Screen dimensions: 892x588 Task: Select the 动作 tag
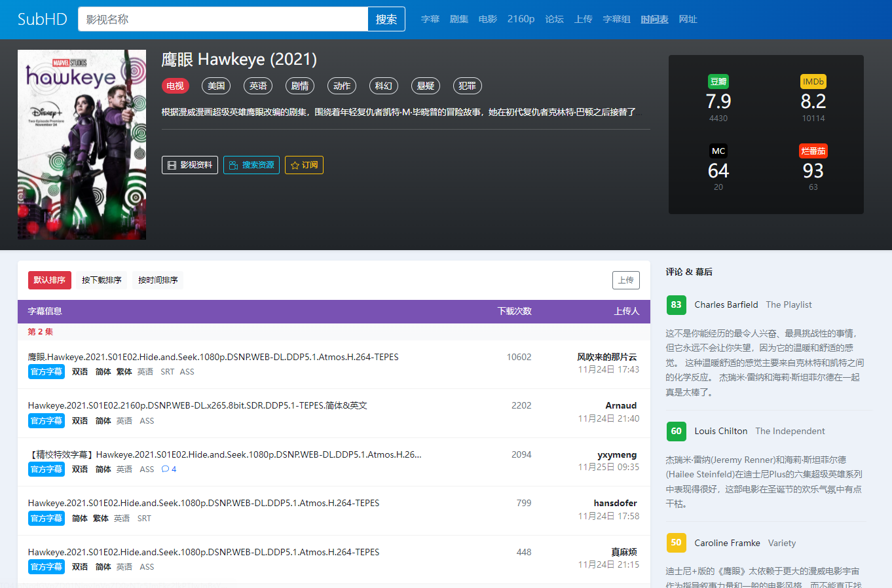tap(342, 86)
